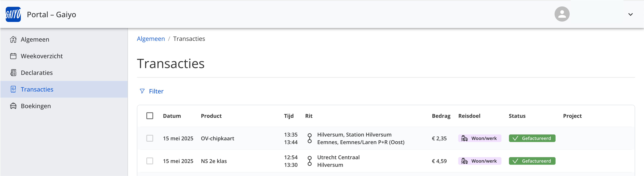Select the Transacties sidebar item
Image resolution: width=644 pixels, height=176 pixels.
(64, 89)
